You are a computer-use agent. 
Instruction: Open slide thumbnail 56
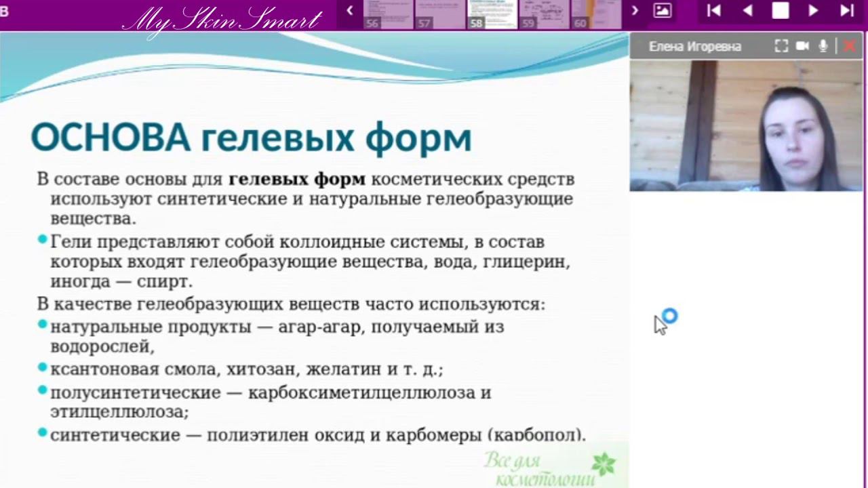coord(389,14)
